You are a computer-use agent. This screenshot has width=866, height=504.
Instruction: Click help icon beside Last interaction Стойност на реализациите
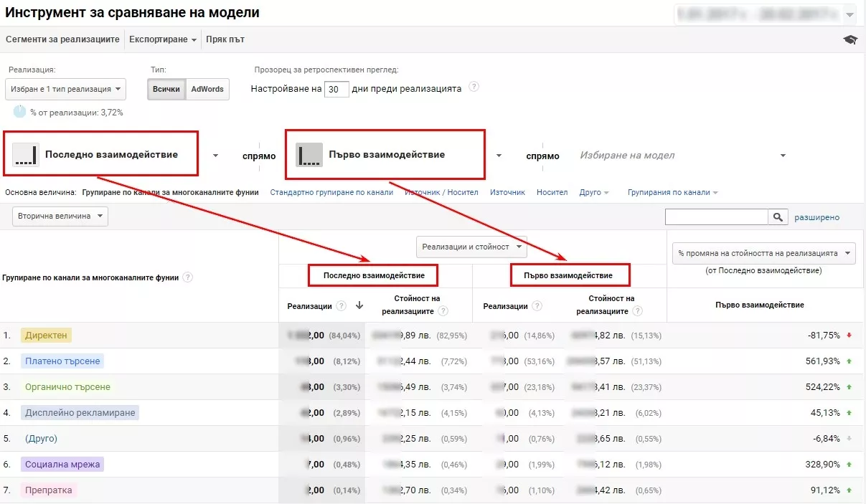443,311
